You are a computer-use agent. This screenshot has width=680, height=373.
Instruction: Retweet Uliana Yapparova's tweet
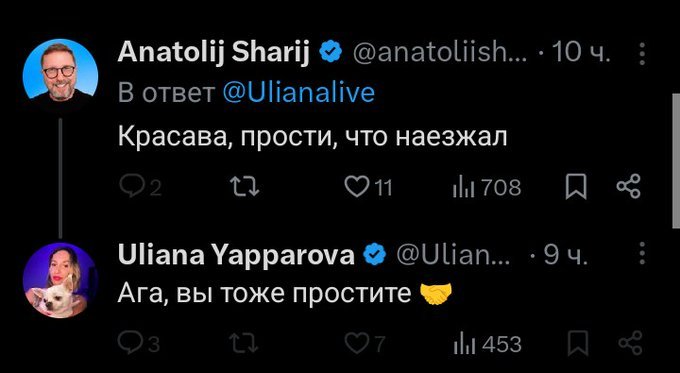tap(245, 344)
